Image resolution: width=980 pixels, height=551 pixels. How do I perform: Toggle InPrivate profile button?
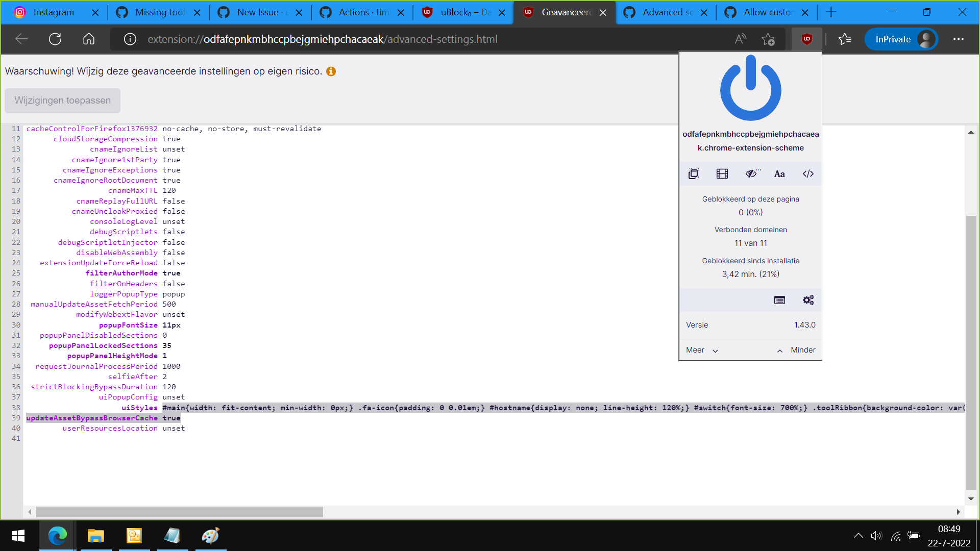[901, 39]
